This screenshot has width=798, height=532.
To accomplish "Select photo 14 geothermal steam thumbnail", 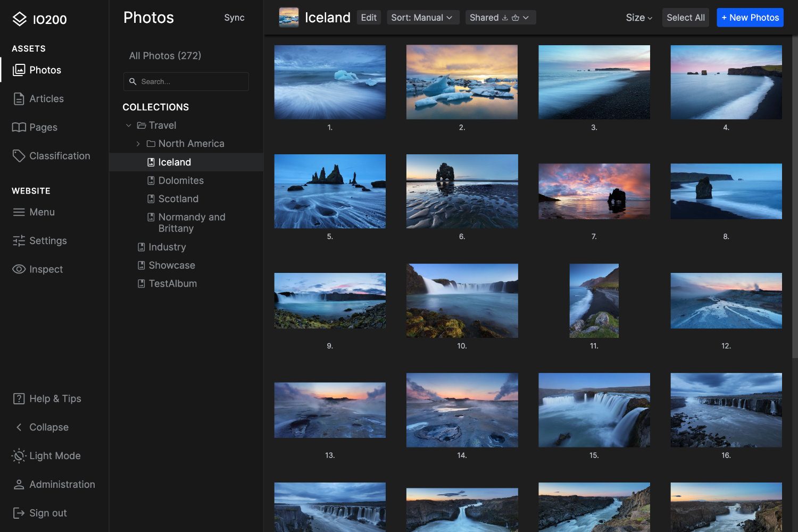I will coord(462,410).
